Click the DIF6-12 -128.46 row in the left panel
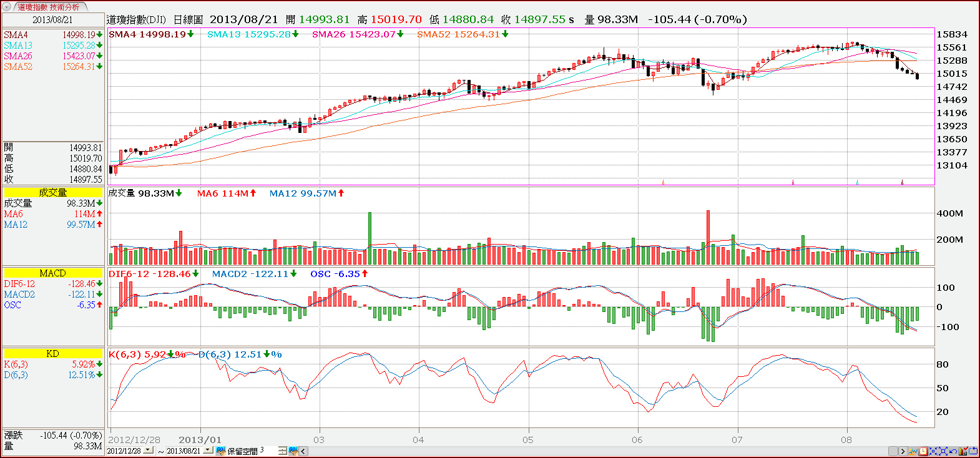 tap(53, 284)
